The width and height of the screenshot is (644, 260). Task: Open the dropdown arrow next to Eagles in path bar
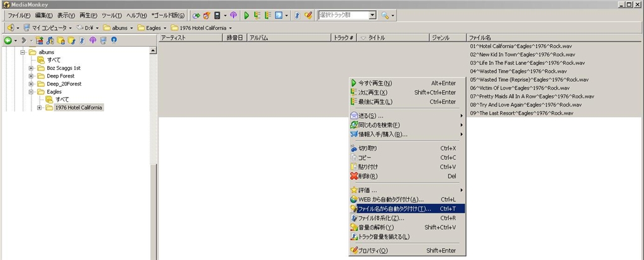pyautogui.click(x=165, y=28)
